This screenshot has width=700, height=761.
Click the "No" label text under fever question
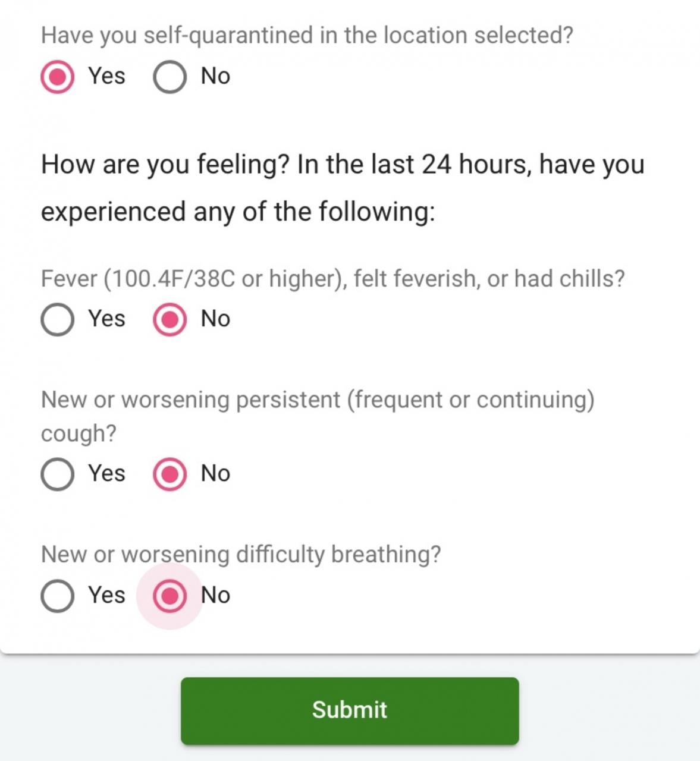tap(215, 319)
